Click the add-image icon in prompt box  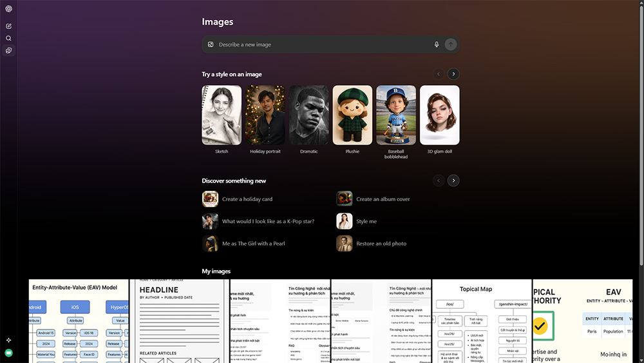click(x=211, y=44)
